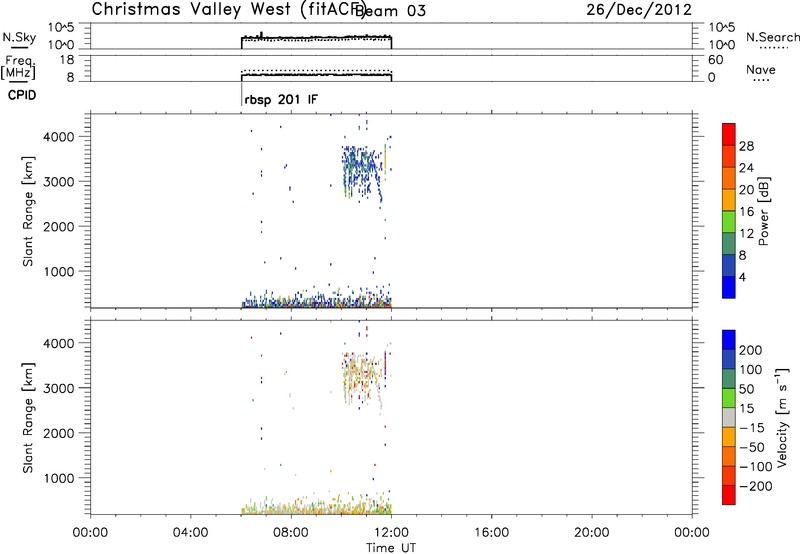Click the Nave legend label

761,69
